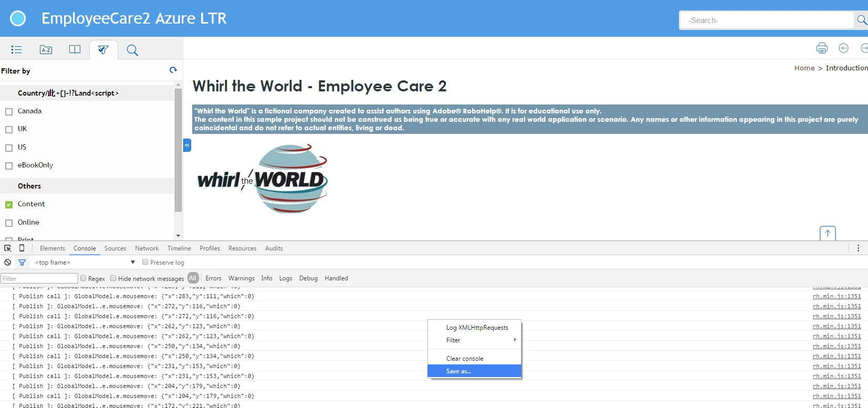Click the DevTools inspect element icon
Screen dimensions: 868x408
(8, 248)
